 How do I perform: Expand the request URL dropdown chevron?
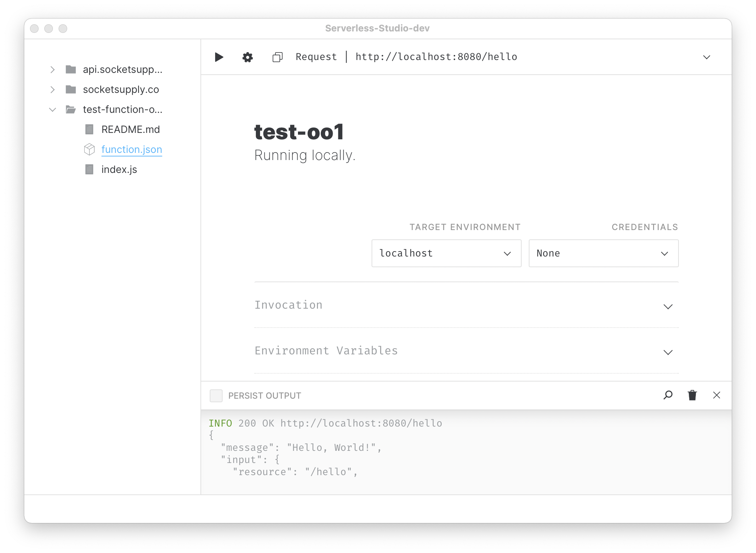coord(706,57)
